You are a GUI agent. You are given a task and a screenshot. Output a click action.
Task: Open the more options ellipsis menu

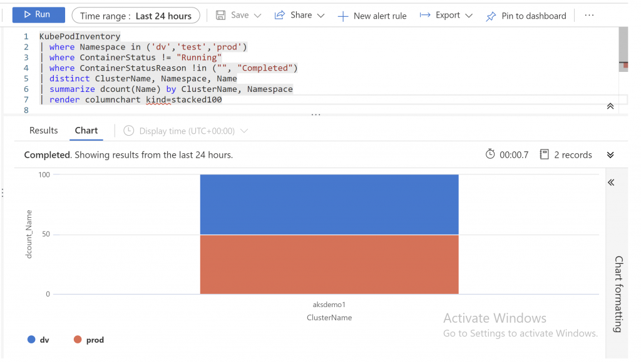(x=589, y=15)
